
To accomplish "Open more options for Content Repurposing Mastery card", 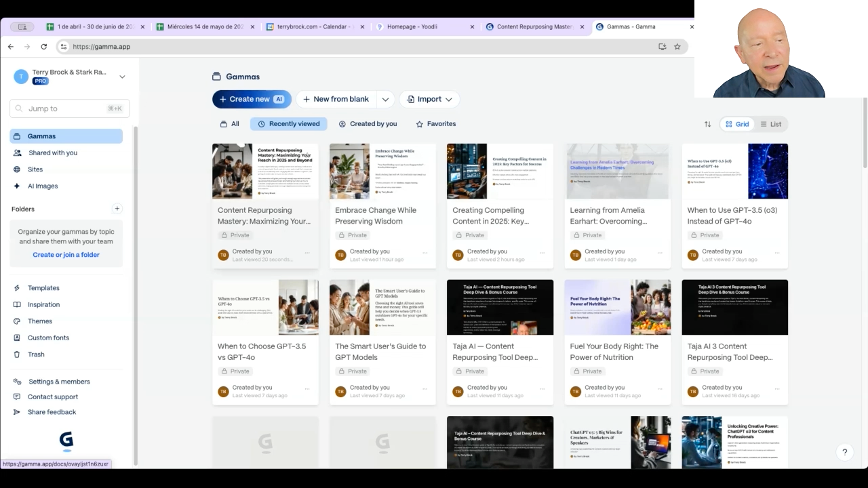I will click(x=307, y=253).
